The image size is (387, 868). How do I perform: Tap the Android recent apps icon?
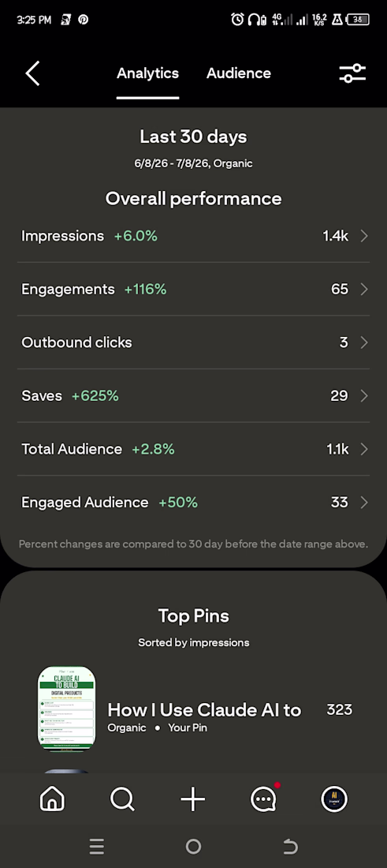[97, 846]
